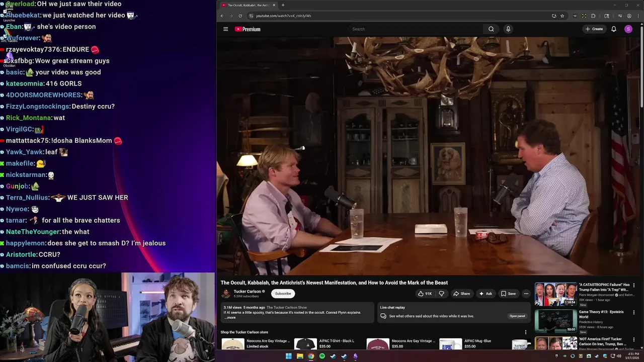Close the YouTube video tab
This screenshot has height=362, width=644.
274,5
